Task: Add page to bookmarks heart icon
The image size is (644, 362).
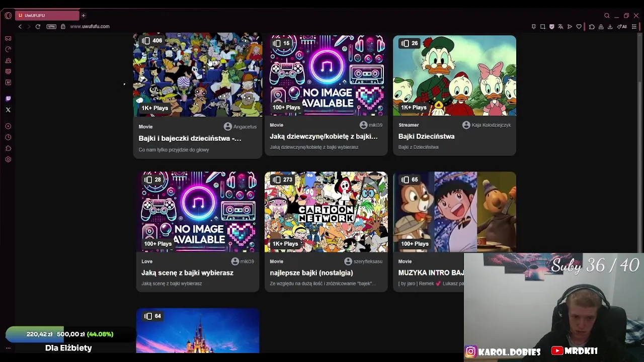Action: (579, 27)
